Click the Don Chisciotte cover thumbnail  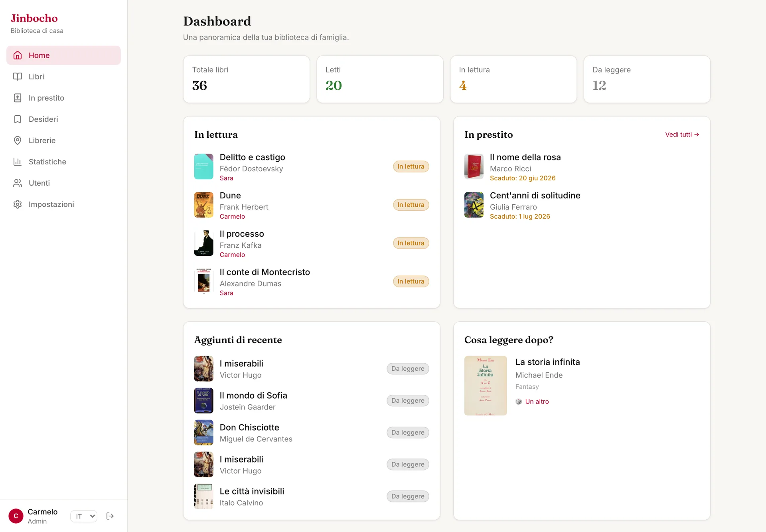coord(203,433)
